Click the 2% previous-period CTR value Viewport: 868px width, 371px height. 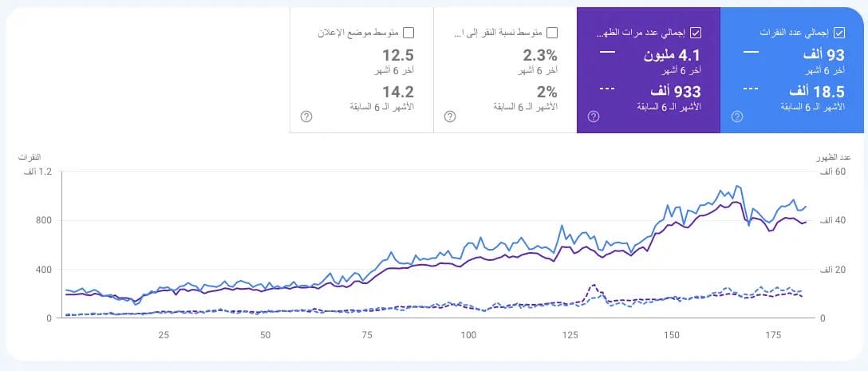click(546, 91)
